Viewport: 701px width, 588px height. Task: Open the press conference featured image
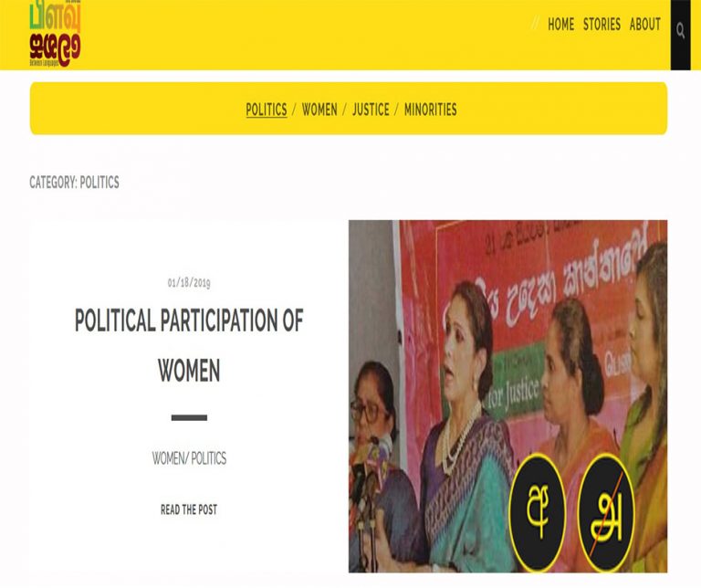507,396
